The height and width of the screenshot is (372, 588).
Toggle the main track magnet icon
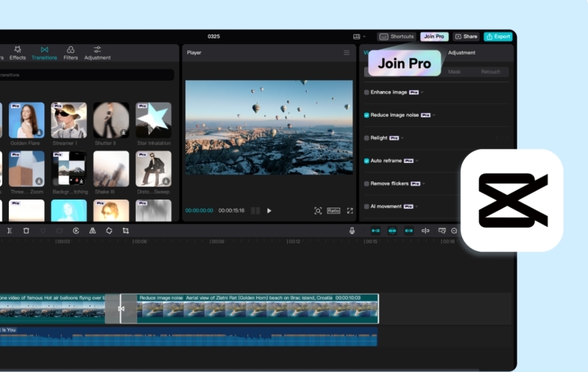tap(375, 231)
